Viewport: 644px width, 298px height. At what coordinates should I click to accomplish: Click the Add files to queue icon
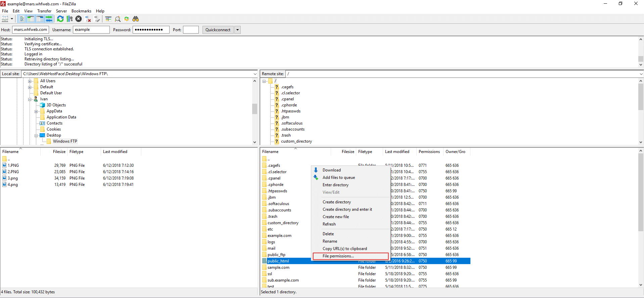pyautogui.click(x=316, y=178)
